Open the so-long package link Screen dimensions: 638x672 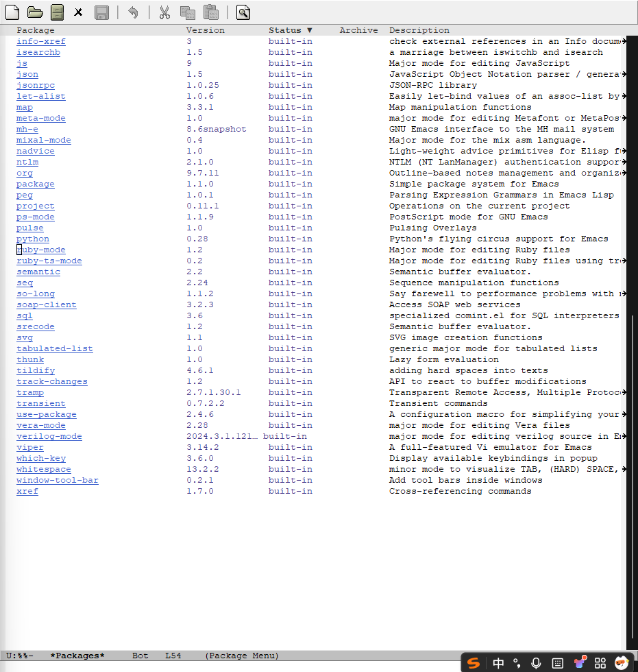36,294
